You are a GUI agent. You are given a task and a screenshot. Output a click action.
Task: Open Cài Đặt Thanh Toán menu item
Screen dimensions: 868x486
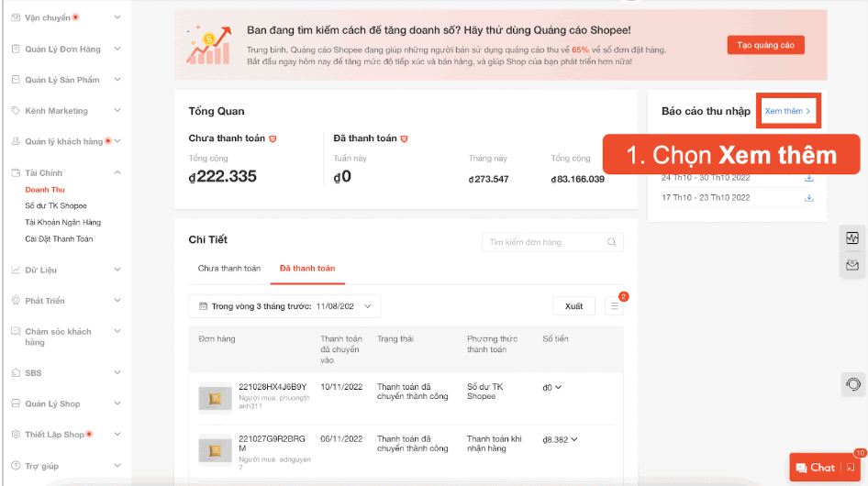[59, 239]
